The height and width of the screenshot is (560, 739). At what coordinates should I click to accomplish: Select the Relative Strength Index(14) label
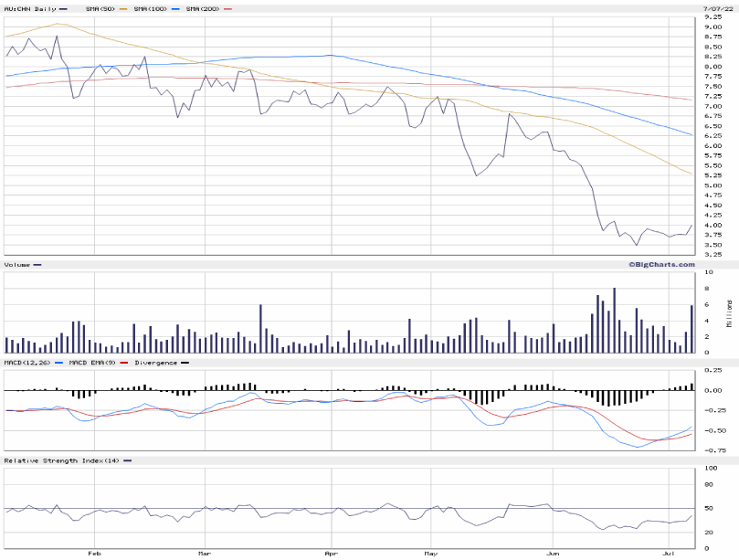[60, 460]
